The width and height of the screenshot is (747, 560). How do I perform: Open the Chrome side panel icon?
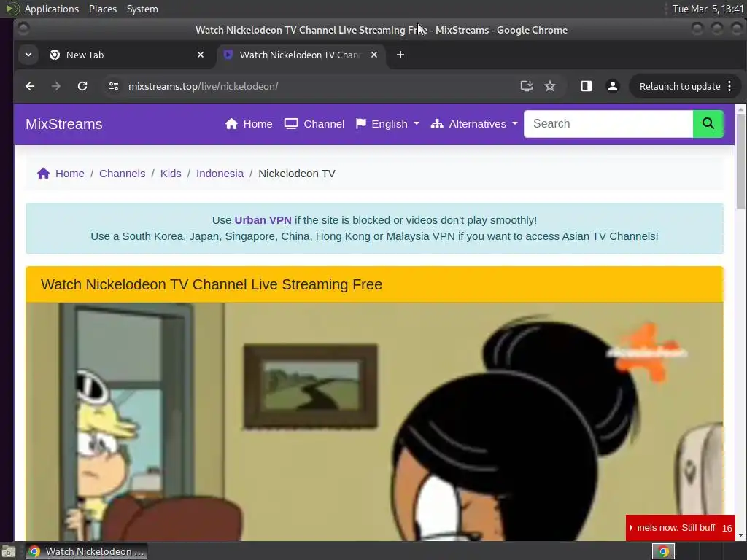tap(586, 86)
